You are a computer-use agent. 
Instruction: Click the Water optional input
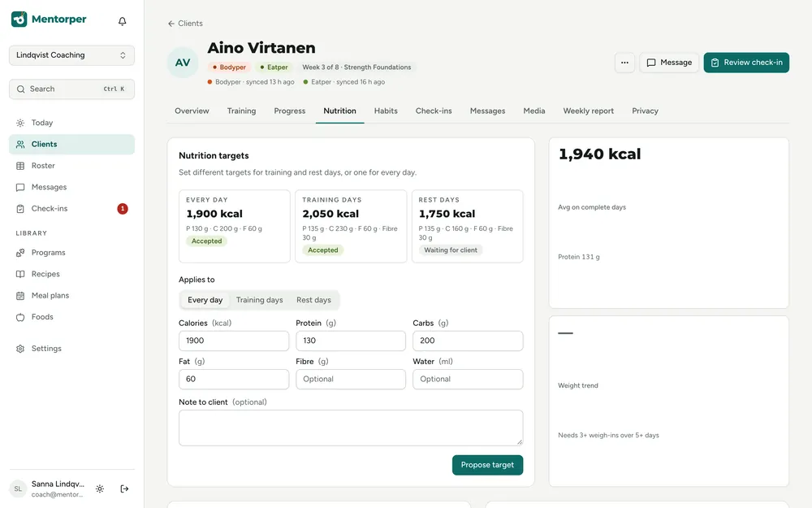(468, 379)
